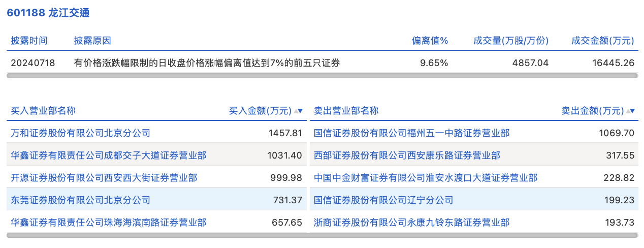Open 华鑫证券珠海海滨南路证券营业部 link
The width and height of the screenshot is (644, 248).
[109, 223]
